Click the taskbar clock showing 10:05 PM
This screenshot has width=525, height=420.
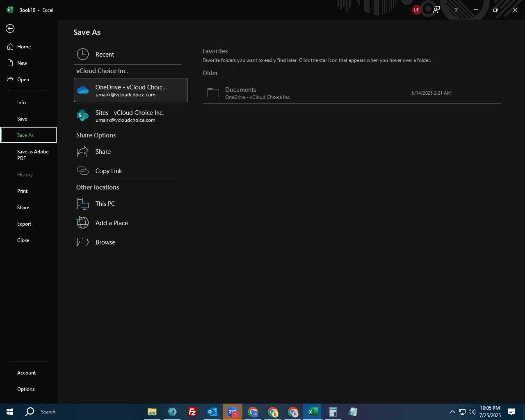pos(490,412)
